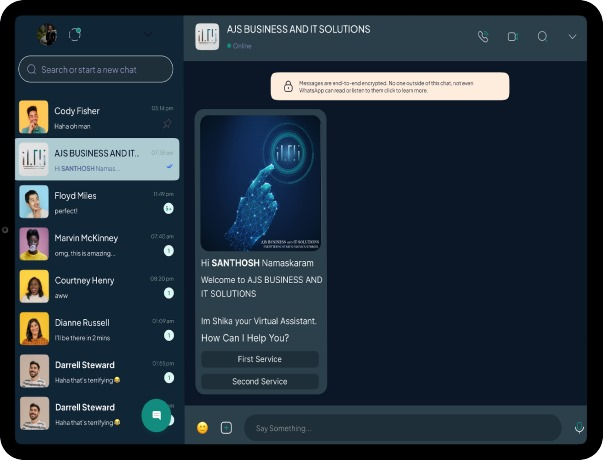Click the microphone voice message icon

pyautogui.click(x=578, y=428)
